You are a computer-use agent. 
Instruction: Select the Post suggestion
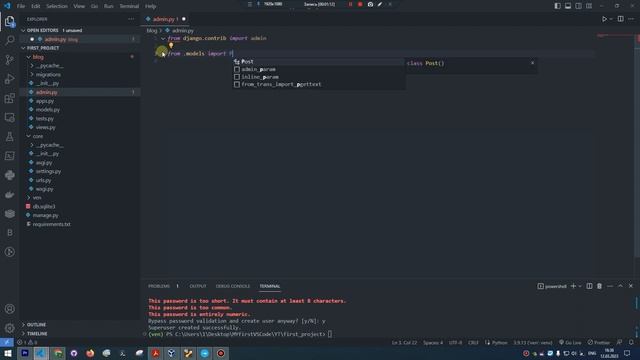(x=318, y=62)
